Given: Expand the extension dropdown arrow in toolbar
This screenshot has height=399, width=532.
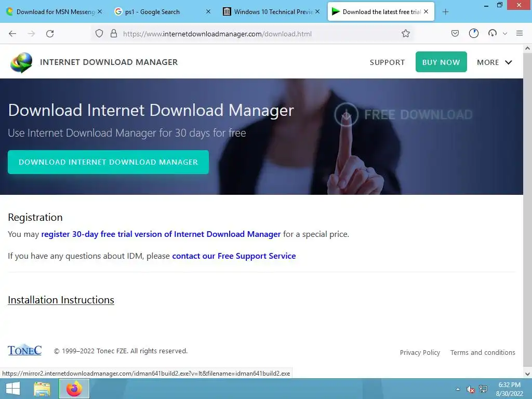Looking at the screenshot, I should tap(505, 34).
